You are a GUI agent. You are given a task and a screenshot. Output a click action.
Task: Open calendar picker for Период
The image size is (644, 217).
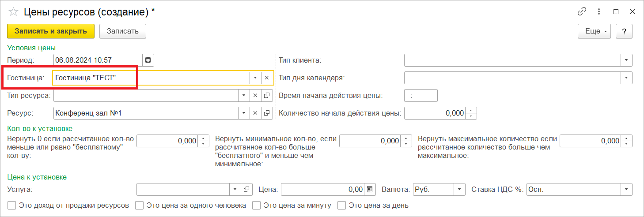click(148, 60)
